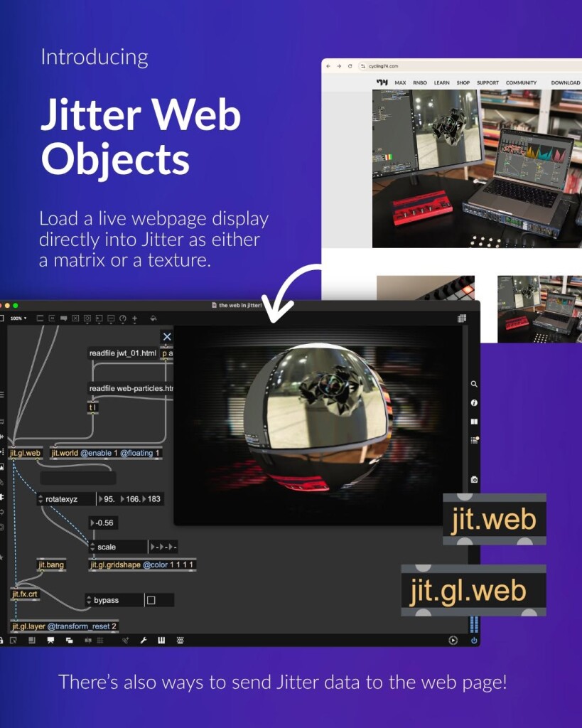Open the inspector info icon
The image size is (582, 728).
[474, 402]
